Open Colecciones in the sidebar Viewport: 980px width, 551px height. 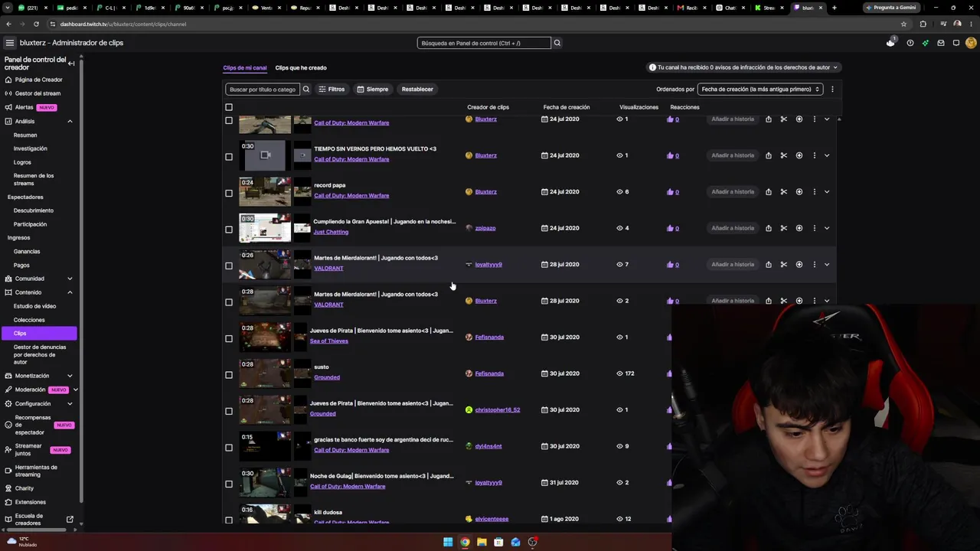coord(29,320)
